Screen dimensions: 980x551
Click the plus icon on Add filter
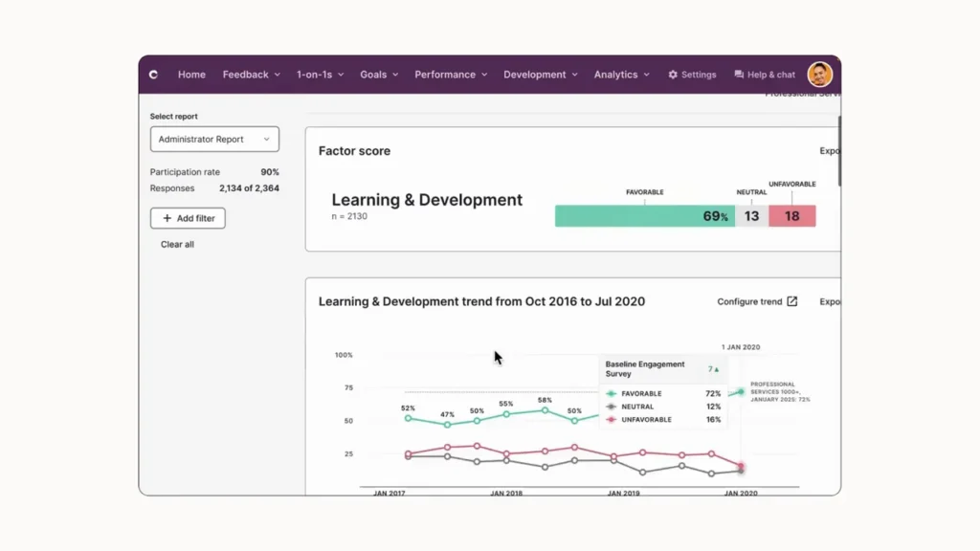tap(167, 218)
